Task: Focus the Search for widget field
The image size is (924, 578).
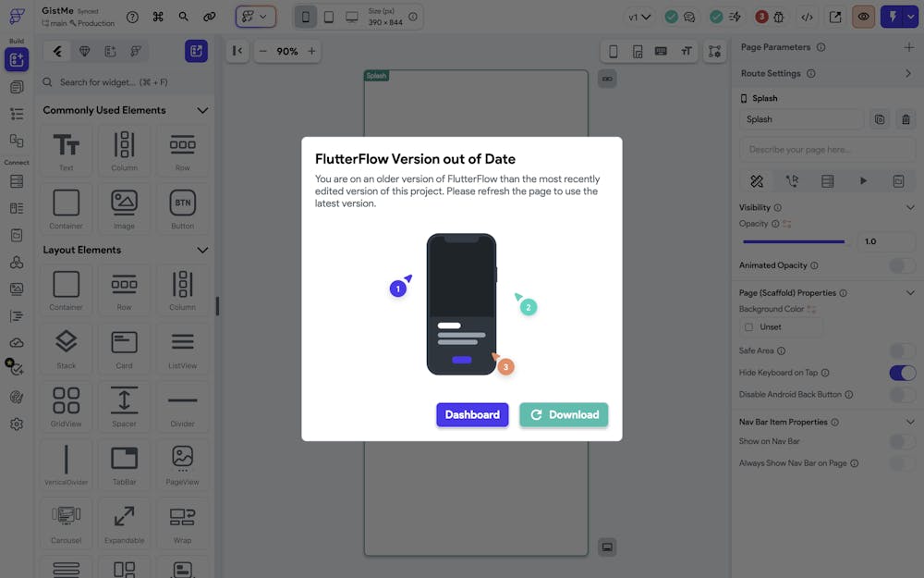Action: (x=126, y=82)
